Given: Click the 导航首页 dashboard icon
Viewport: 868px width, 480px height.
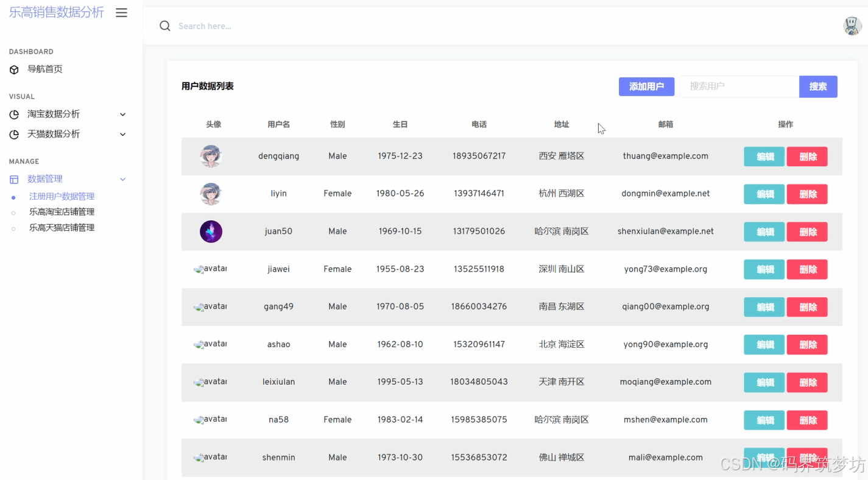Looking at the screenshot, I should [x=13, y=69].
